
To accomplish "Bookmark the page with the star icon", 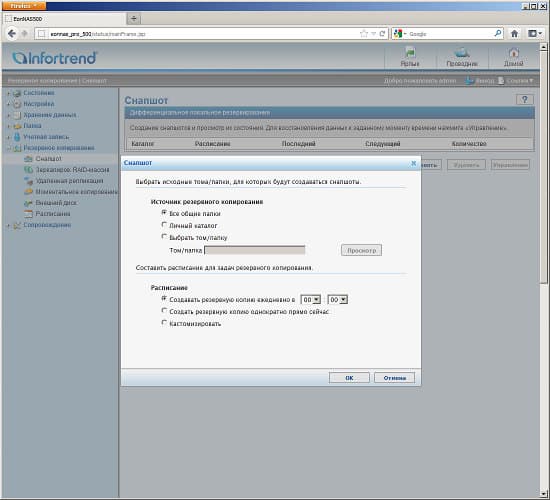I will click(364, 34).
